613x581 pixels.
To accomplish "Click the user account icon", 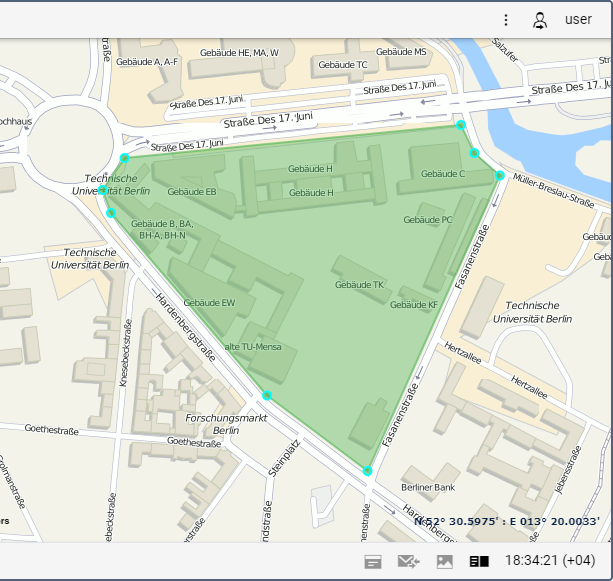I will pyautogui.click(x=540, y=20).
